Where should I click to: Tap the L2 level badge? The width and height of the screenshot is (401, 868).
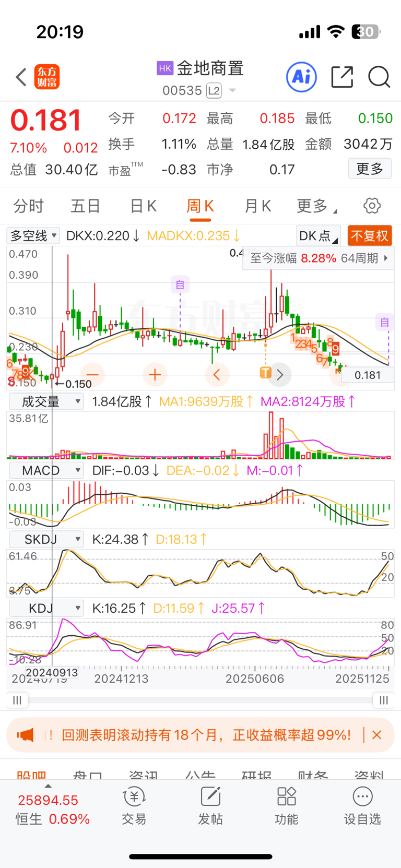coord(214,91)
